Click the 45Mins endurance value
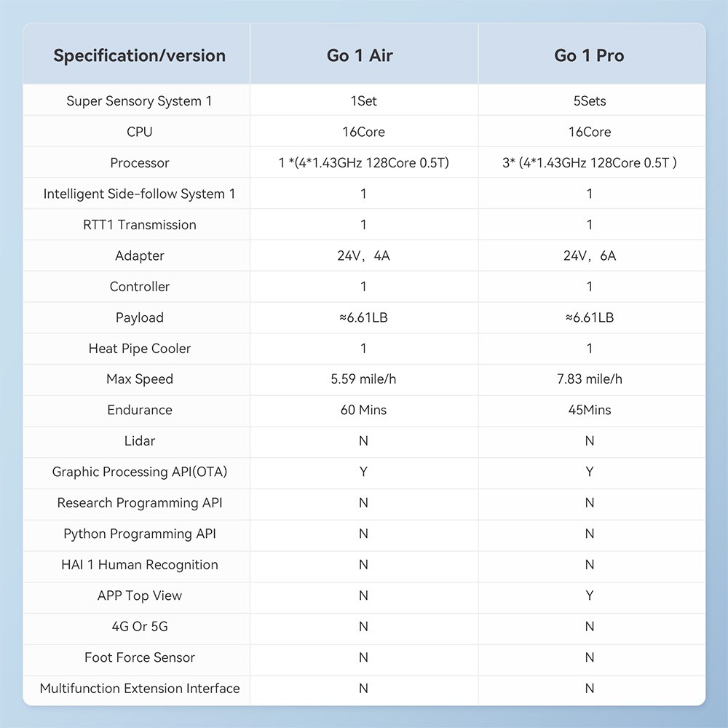This screenshot has height=728, width=728. [x=589, y=410]
